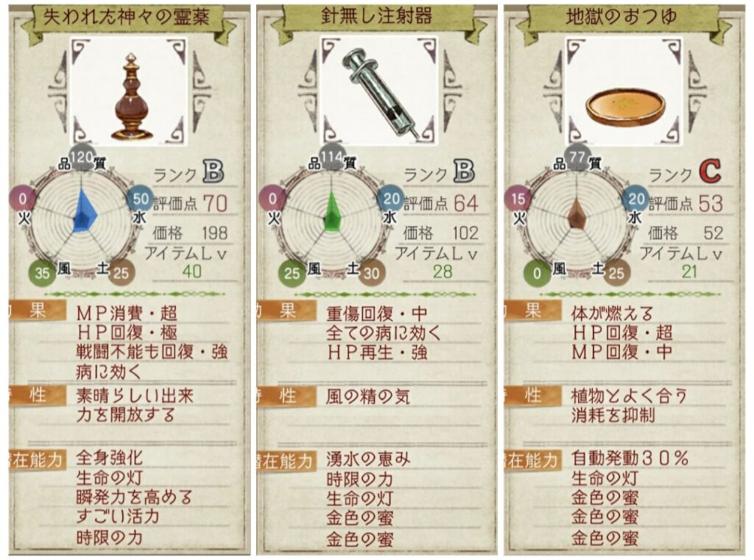
Task: Click the blue pentagon radar chart
Action: (84, 211)
